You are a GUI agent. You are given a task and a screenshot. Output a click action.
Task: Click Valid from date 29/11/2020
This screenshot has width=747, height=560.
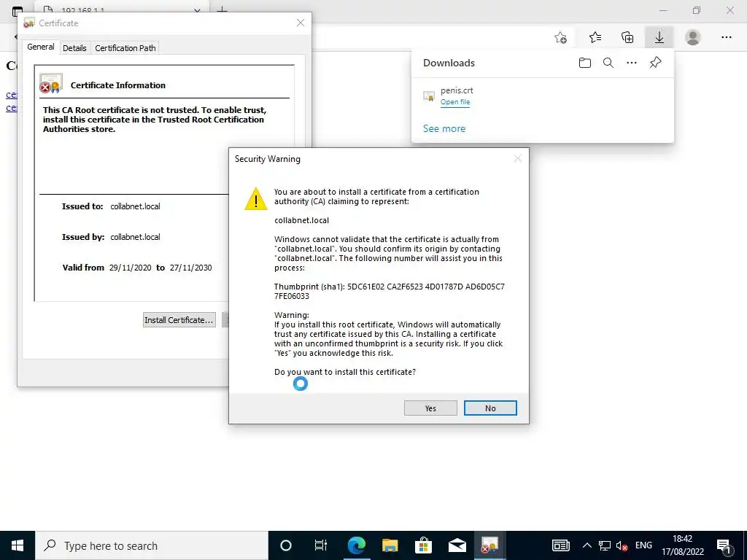130,268
